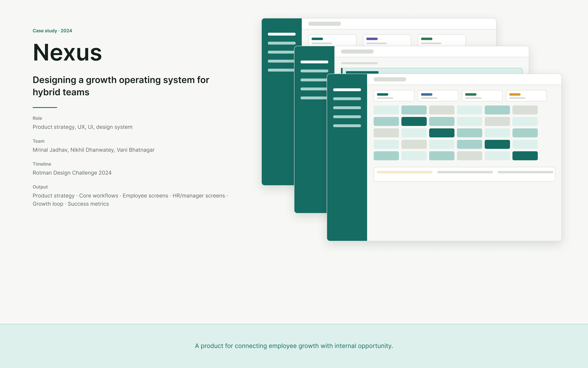This screenshot has height=368, width=588.
Task: Click the orange-accent stat card in front mockup
Action: point(526,96)
